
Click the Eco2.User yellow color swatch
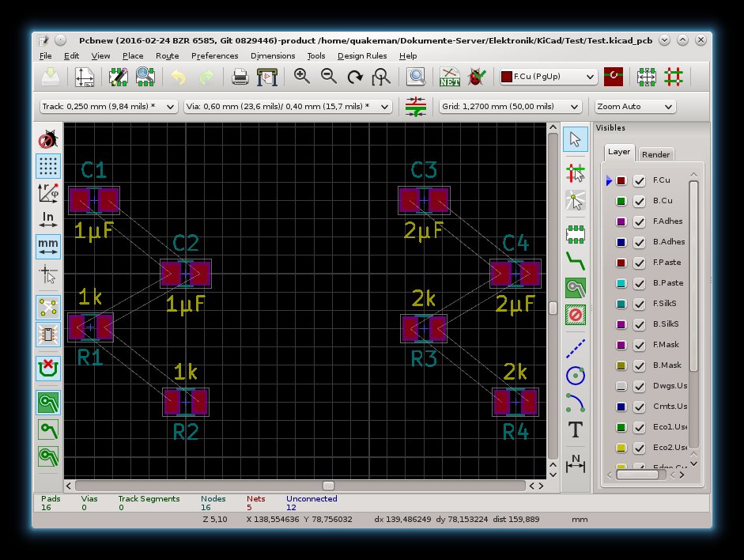coord(621,448)
